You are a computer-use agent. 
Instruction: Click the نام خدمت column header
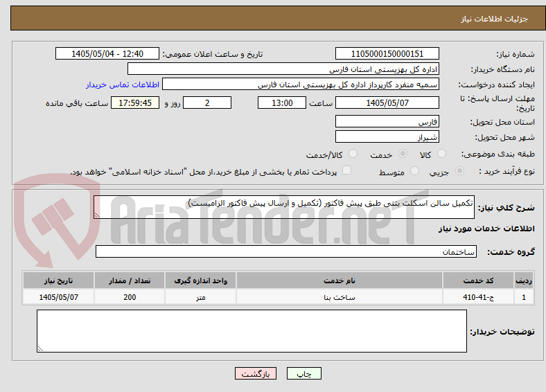click(x=339, y=280)
